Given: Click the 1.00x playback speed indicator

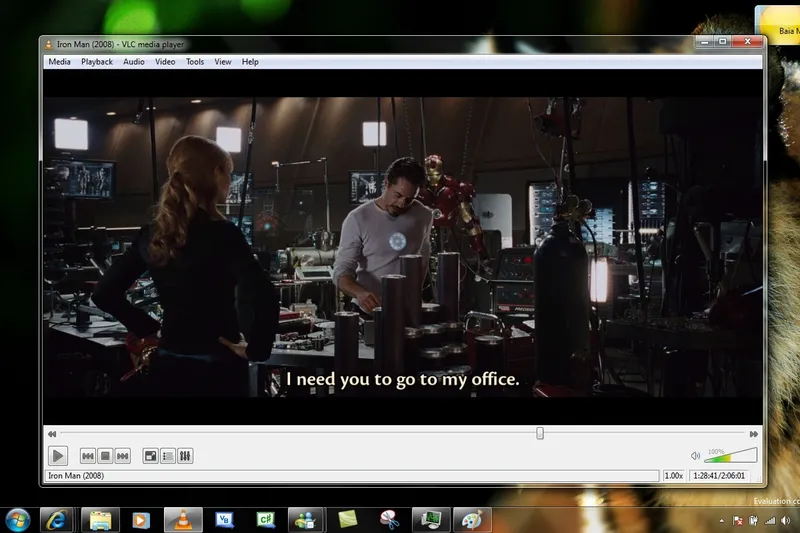Looking at the screenshot, I should pyautogui.click(x=673, y=475).
